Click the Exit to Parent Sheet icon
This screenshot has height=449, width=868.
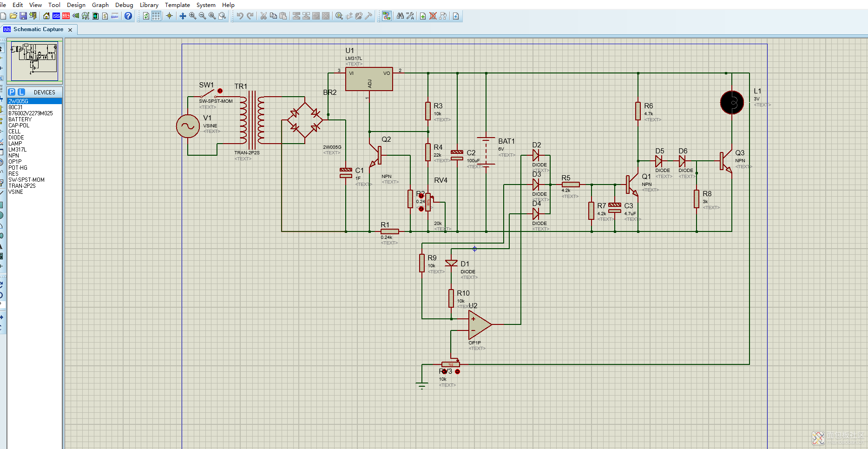tap(443, 16)
